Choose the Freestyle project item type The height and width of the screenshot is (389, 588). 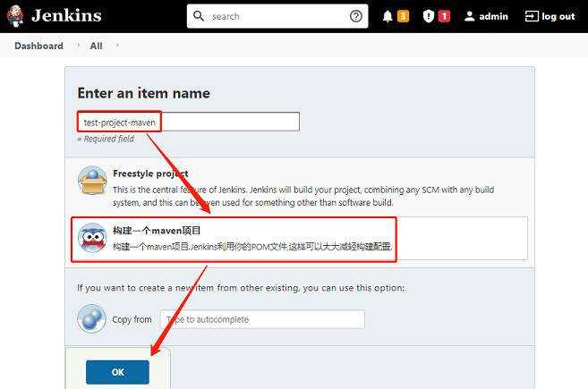[150, 173]
